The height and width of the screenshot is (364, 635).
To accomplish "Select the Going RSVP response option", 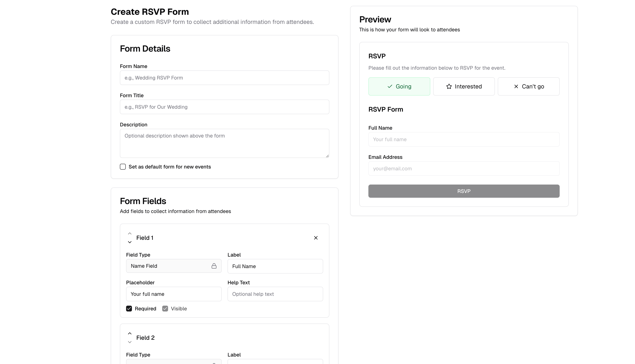I will pyautogui.click(x=399, y=86).
